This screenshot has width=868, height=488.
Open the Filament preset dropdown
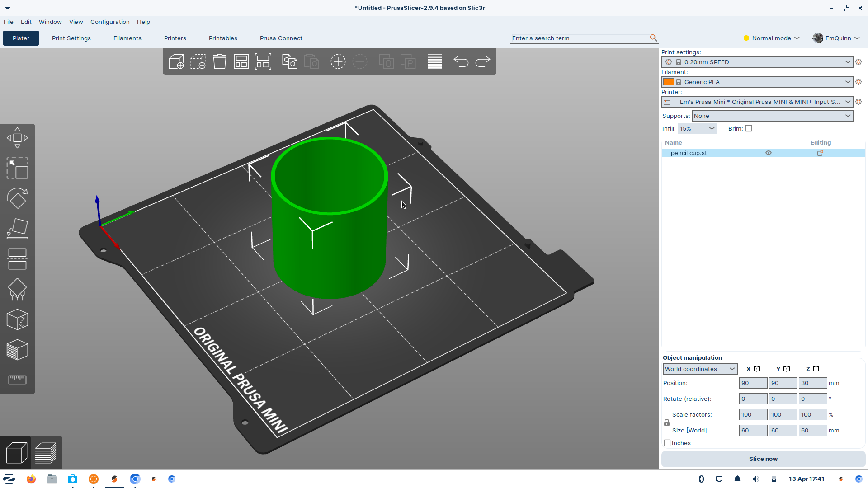click(757, 82)
